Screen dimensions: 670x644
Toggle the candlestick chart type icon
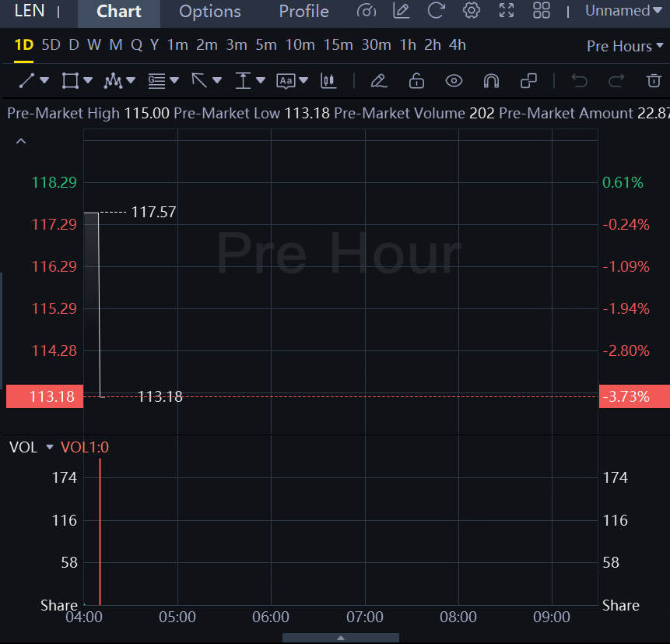(328, 80)
